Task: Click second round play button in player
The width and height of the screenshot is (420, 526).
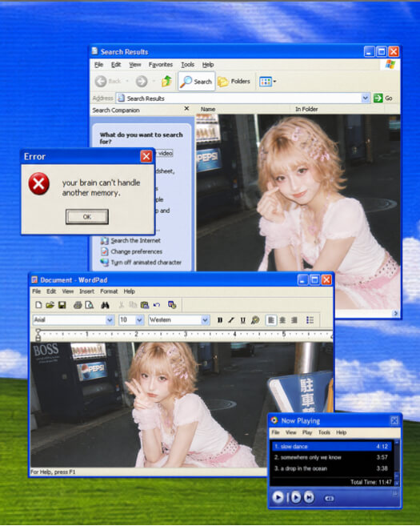Action: [295, 497]
